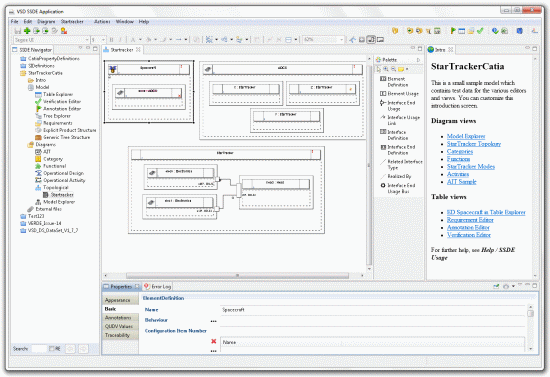The height and width of the screenshot is (377, 550).
Task: Click the Search input field in navigator
Action: tap(39, 349)
